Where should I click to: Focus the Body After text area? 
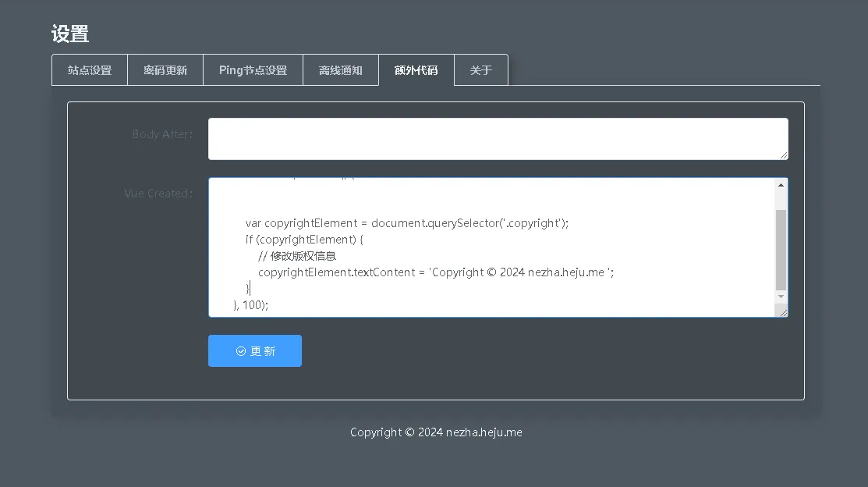point(497,138)
